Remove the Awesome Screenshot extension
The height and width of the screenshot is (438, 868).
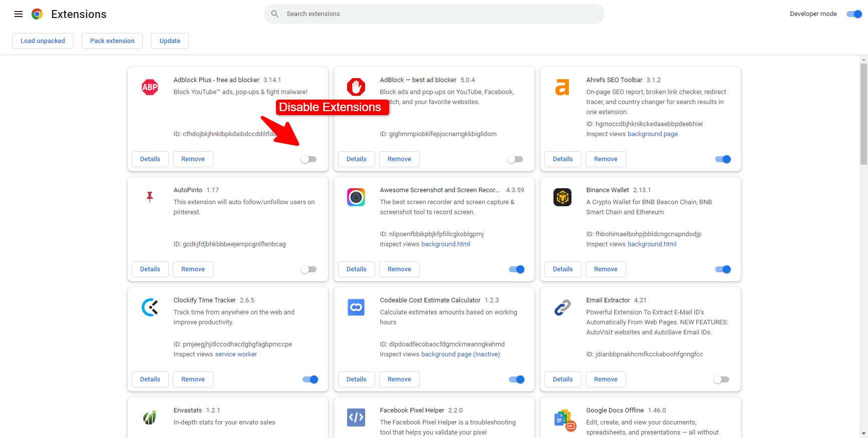(x=399, y=269)
